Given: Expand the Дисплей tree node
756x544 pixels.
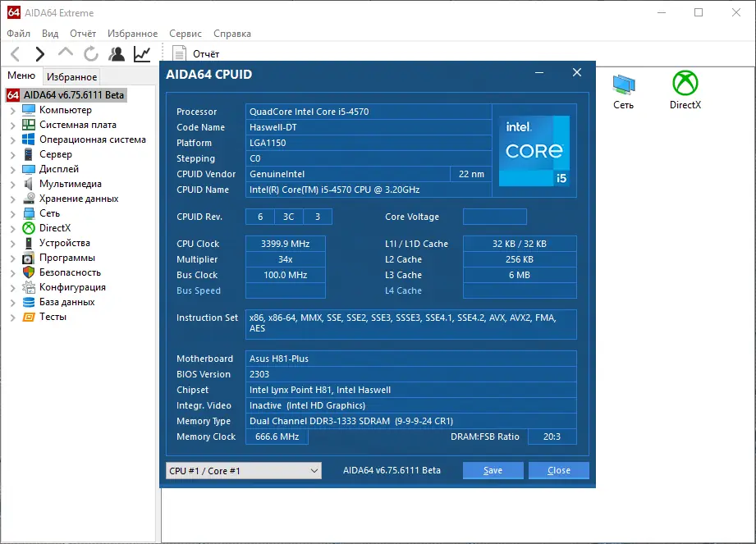Looking at the screenshot, I should pyautogui.click(x=13, y=170).
